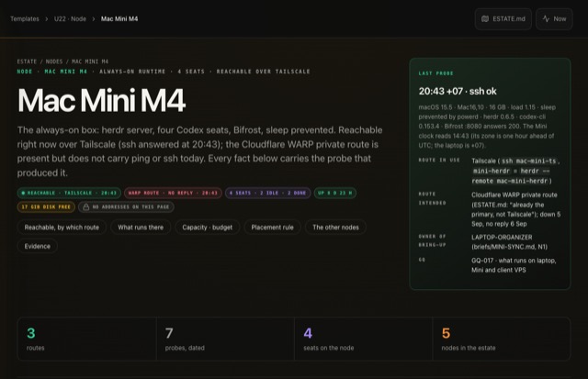Open the Placement rule section
This screenshot has width=588, height=379.
(x=272, y=228)
